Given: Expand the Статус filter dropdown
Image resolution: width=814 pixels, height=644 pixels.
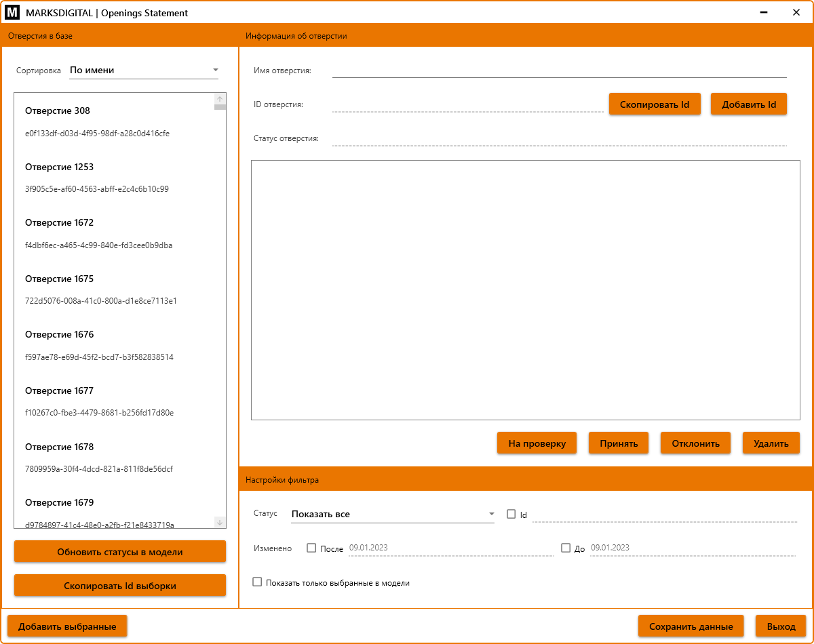Looking at the screenshot, I should (x=393, y=514).
